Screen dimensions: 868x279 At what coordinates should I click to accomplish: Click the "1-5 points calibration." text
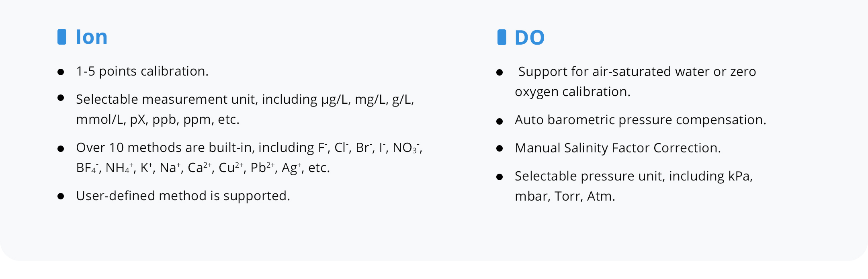(x=142, y=71)
